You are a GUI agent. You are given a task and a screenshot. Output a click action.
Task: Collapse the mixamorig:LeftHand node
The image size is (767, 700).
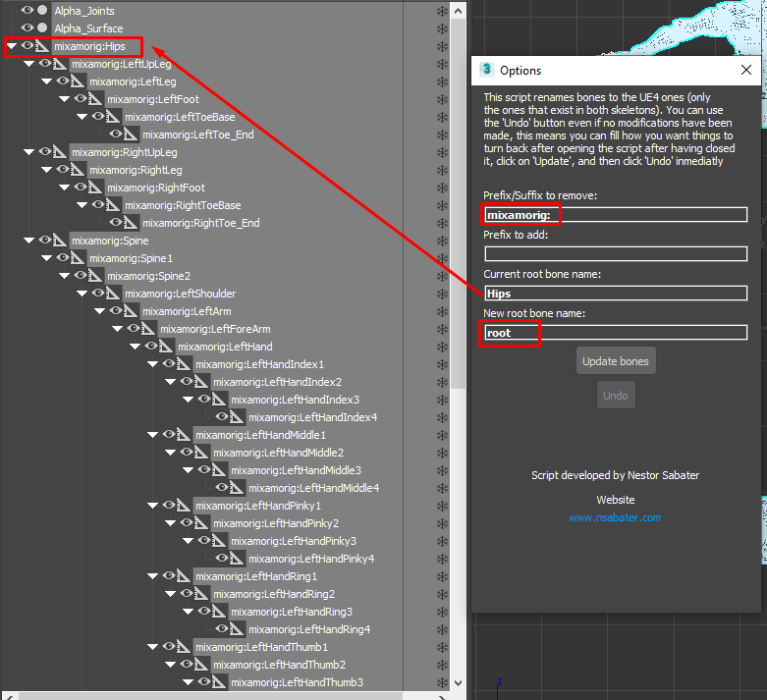click(135, 347)
